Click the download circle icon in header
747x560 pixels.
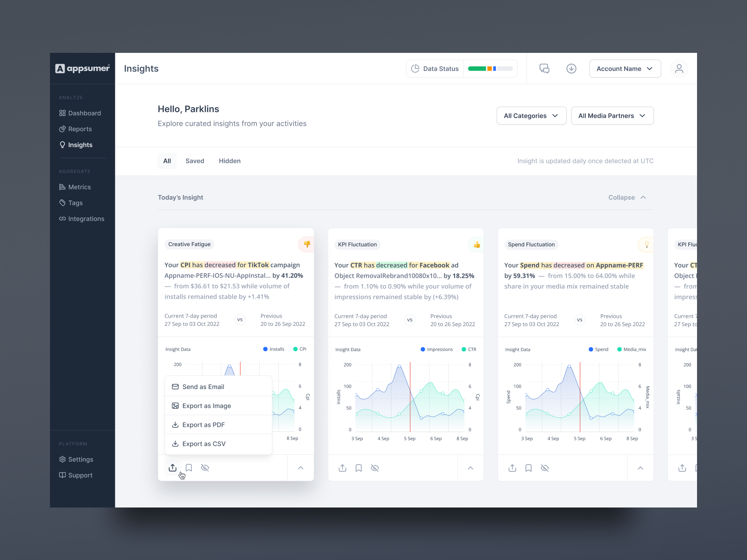pyautogui.click(x=571, y=69)
